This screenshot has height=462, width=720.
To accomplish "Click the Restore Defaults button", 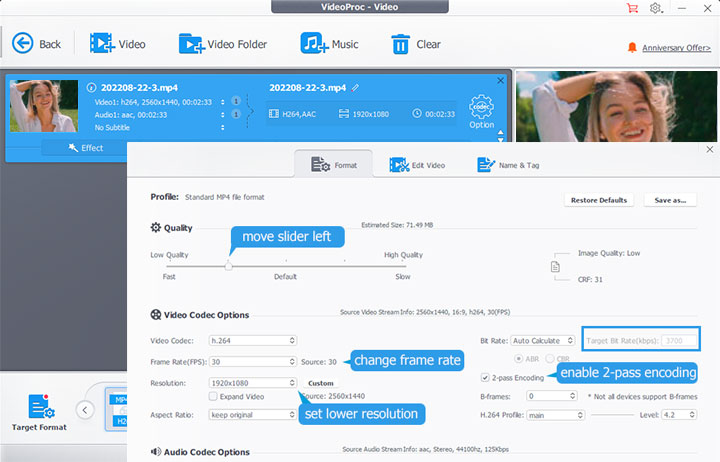I will (599, 200).
